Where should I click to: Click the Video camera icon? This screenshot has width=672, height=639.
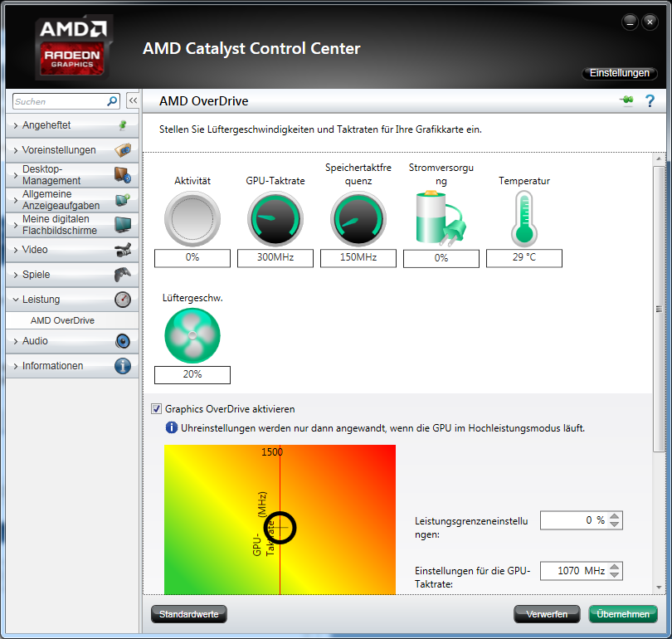tap(123, 250)
